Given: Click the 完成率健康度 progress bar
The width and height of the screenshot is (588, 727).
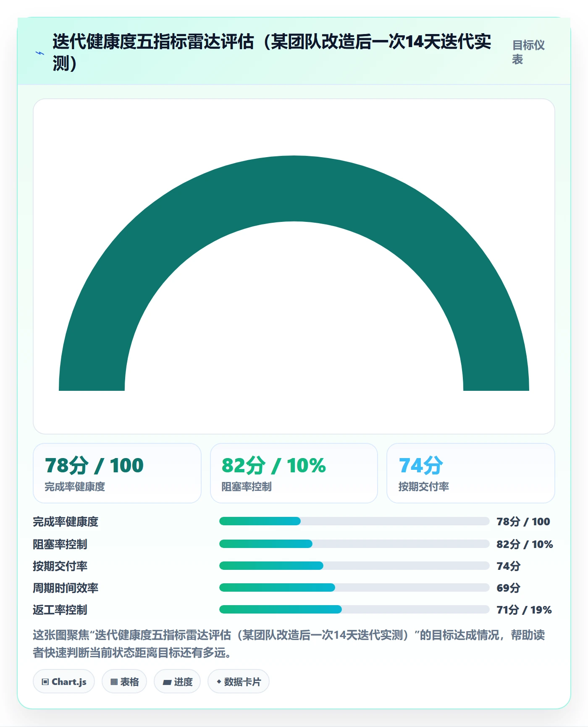Looking at the screenshot, I should (x=354, y=521).
